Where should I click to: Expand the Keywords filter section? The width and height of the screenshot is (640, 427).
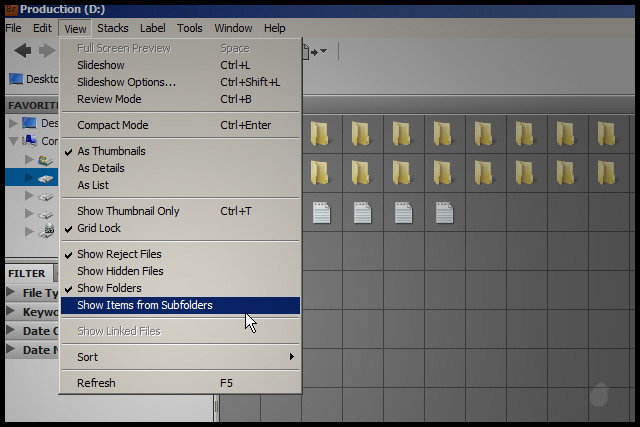point(10,312)
